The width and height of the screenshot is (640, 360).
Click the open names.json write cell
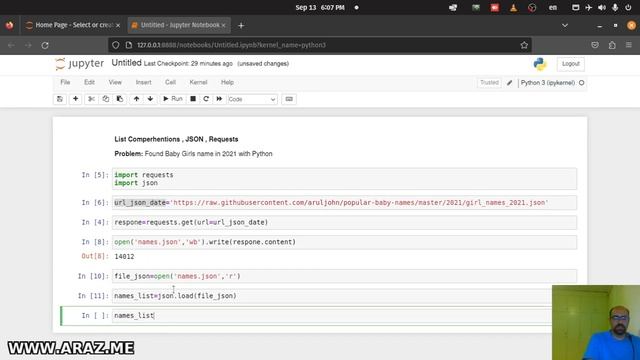(x=344, y=242)
